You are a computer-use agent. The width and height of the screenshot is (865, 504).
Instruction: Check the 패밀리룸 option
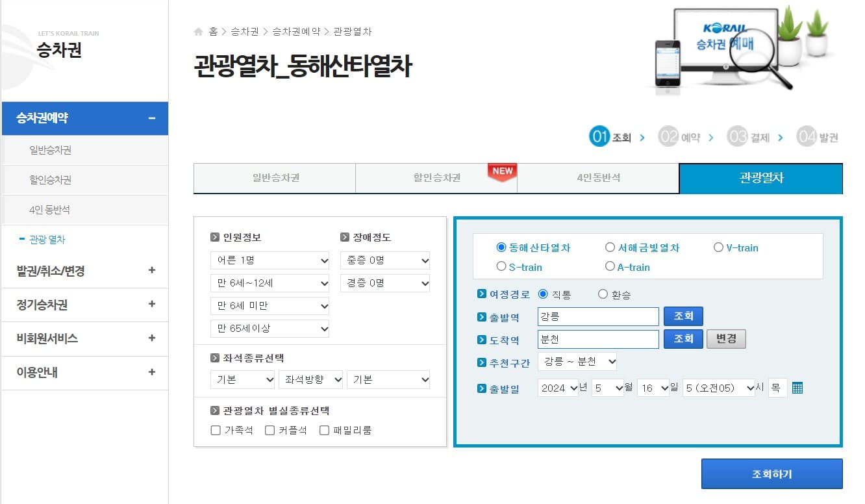[323, 429]
